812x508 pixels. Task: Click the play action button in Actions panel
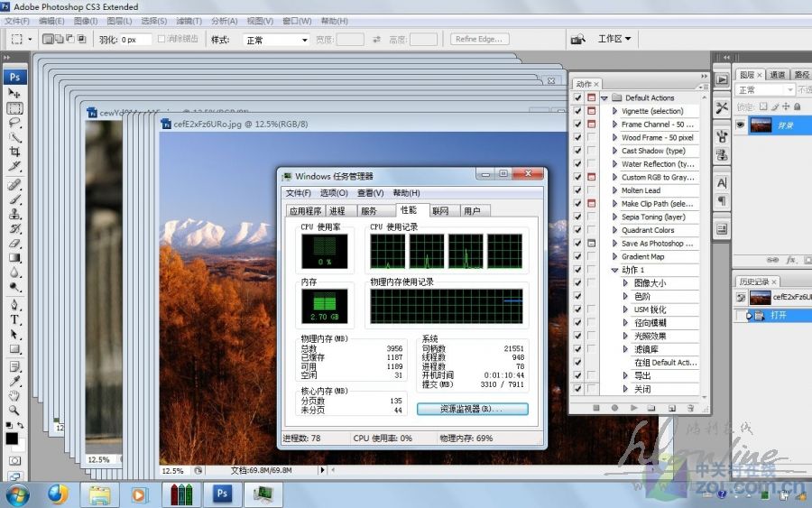pos(634,408)
